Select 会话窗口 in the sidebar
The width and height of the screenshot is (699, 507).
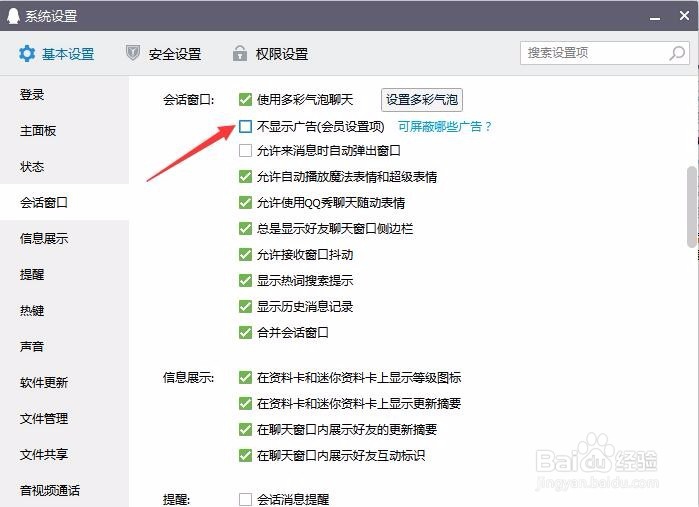65,202
